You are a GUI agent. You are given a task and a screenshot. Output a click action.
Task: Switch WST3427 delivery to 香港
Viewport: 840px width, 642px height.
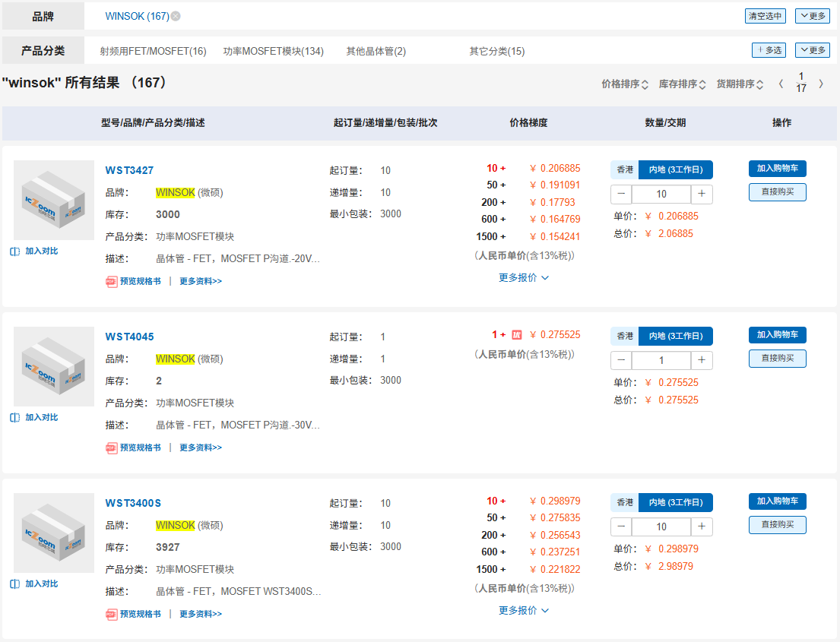tap(625, 169)
